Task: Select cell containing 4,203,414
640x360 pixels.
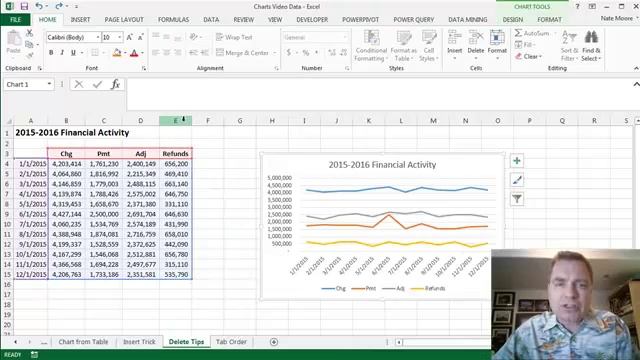Action: pos(67,164)
